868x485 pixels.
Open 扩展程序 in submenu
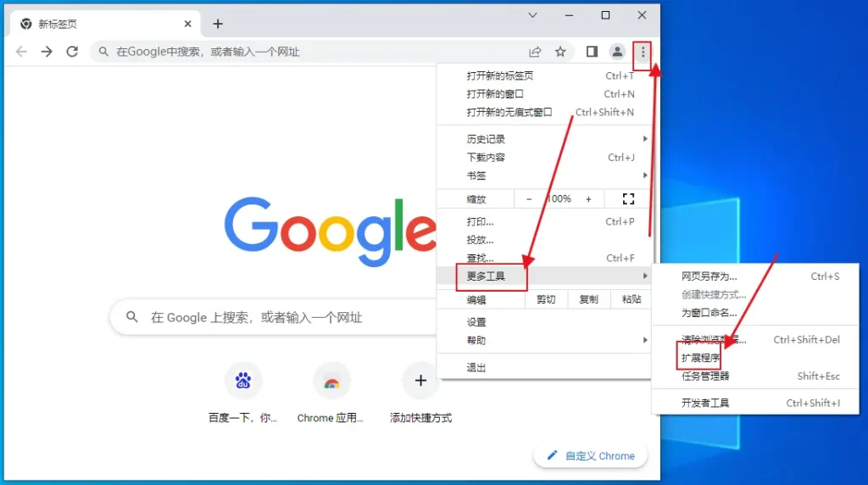tap(755, 358)
